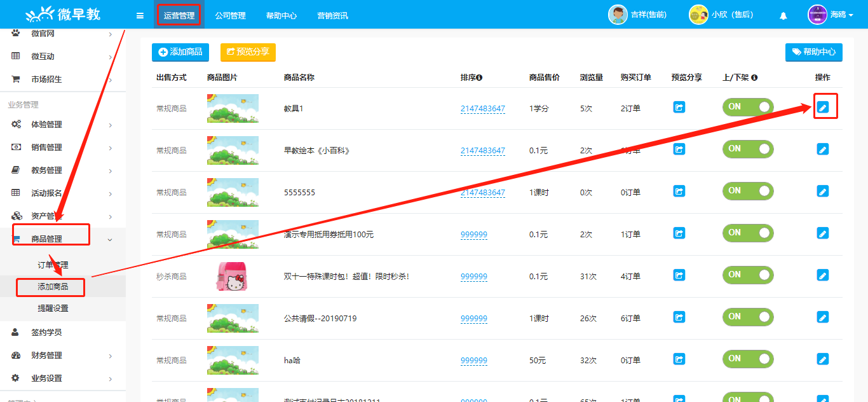Share preview of 5555555
The image size is (868, 402).
pos(679,191)
